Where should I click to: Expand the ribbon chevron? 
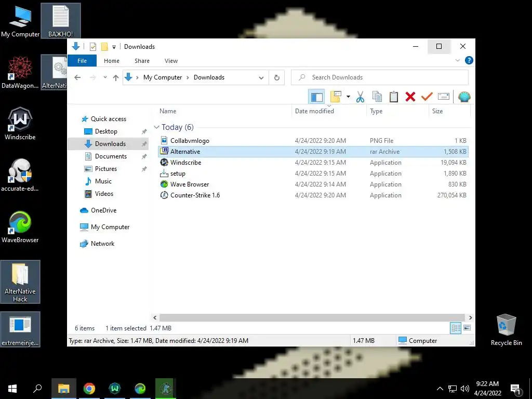pos(457,60)
